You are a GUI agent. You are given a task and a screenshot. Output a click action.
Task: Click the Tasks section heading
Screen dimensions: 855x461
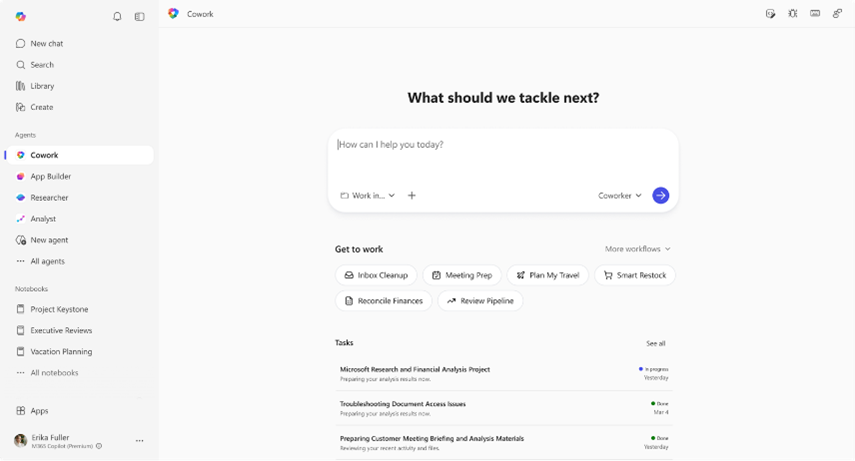[x=344, y=343]
